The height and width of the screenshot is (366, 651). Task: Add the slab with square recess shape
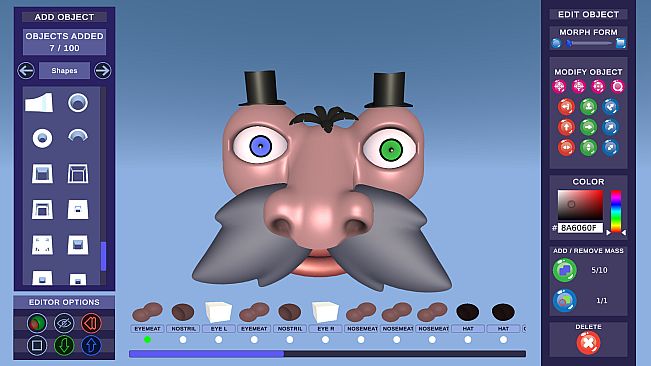78,245
